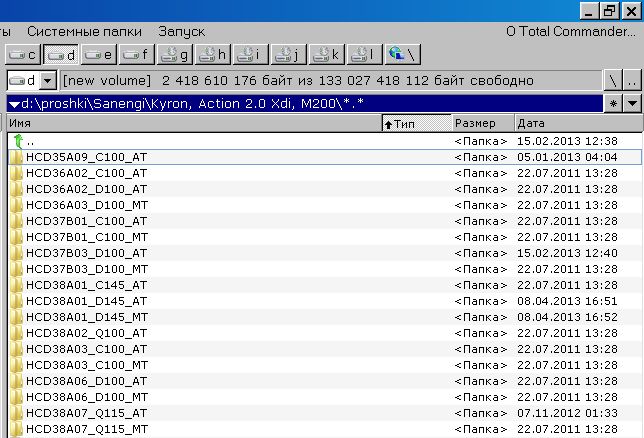Sort by Размер column header
Image resolution: width=644 pixels, height=438 pixels.
pyautogui.click(x=483, y=123)
